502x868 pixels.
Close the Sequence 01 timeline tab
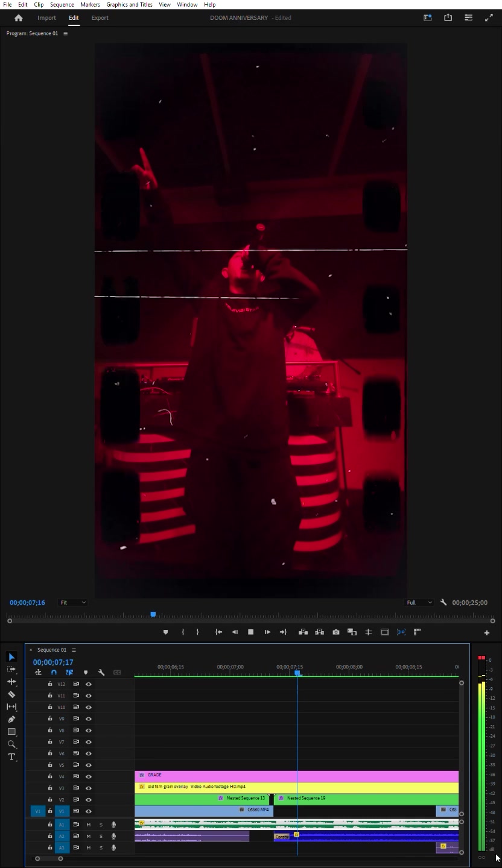click(x=31, y=650)
